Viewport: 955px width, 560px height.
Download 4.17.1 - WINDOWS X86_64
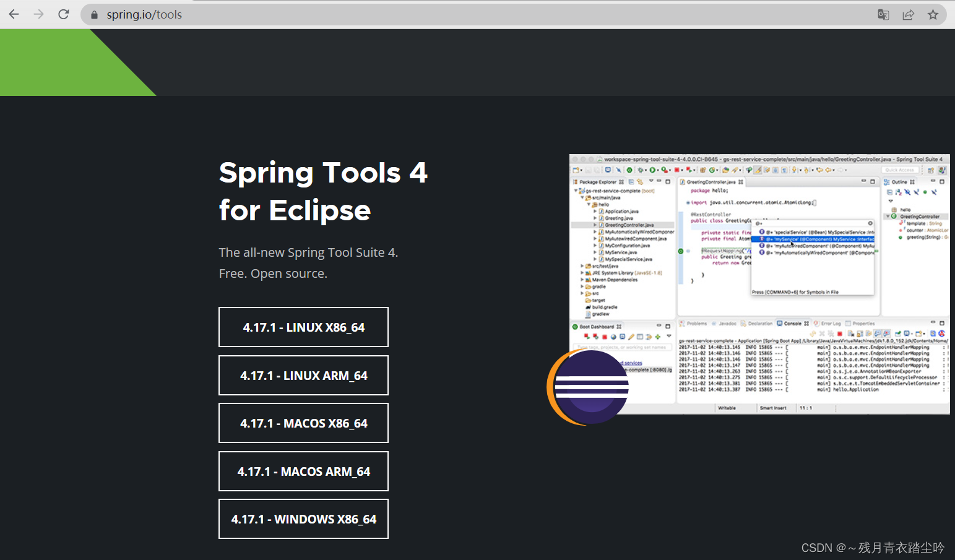click(x=303, y=519)
